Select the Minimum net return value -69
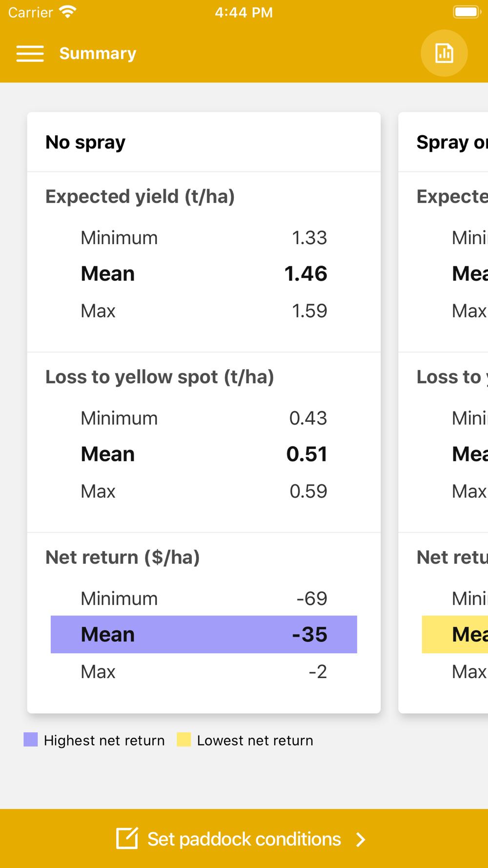488x868 pixels. click(312, 599)
